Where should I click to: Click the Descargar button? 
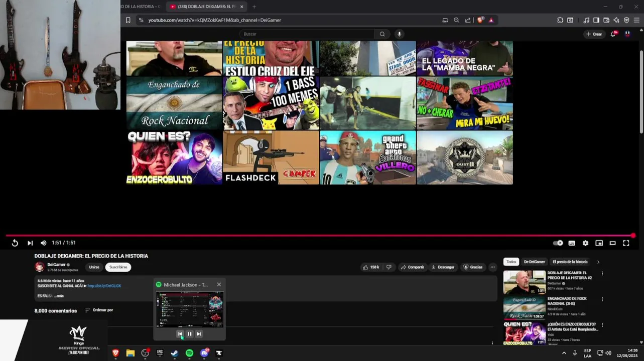[443, 267]
